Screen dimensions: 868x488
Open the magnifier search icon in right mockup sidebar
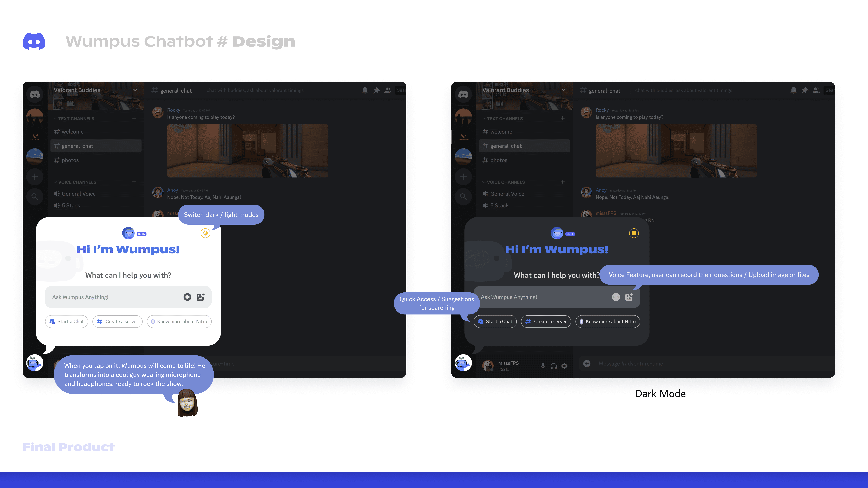click(x=463, y=197)
